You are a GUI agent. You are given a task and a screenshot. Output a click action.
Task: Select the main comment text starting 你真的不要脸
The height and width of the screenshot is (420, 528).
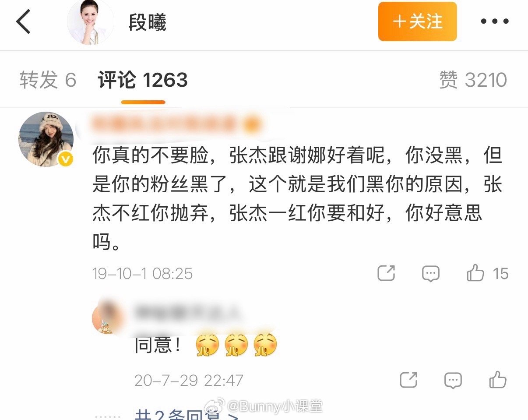coord(297,199)
